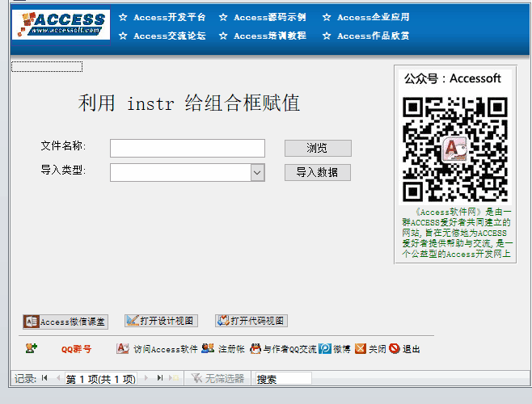Click the 打开设计视图 button

pyautogui.click(x=161, y=321)
